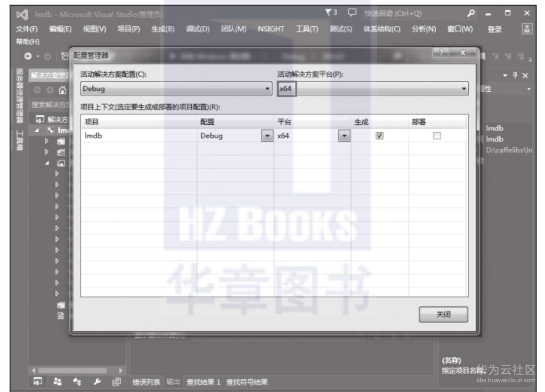Open lmdb's 配置 Debug dropdown arrow
This screenshot has width=545, height=392.
pyautogui.click(x=267, y=136)
